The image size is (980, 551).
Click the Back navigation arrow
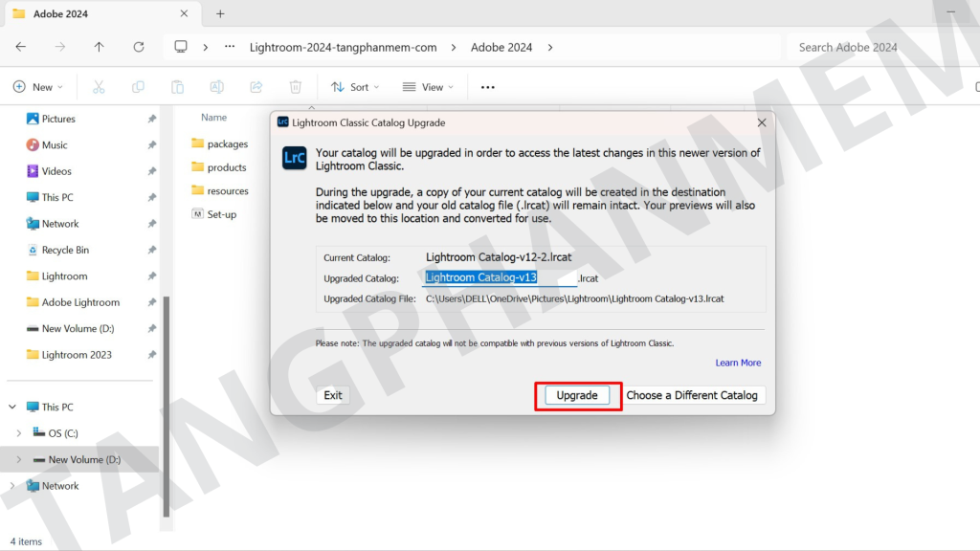[21, 47]
